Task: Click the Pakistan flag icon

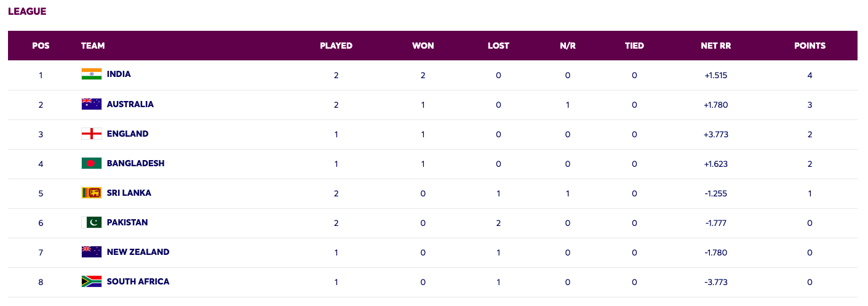Action: pyautogui.click(x=92, y=222)
